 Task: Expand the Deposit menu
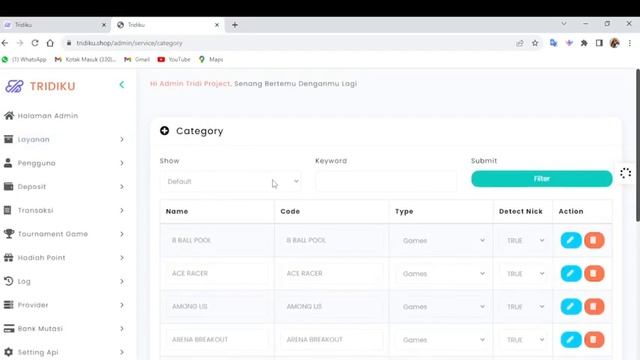(x=65, y=187)
